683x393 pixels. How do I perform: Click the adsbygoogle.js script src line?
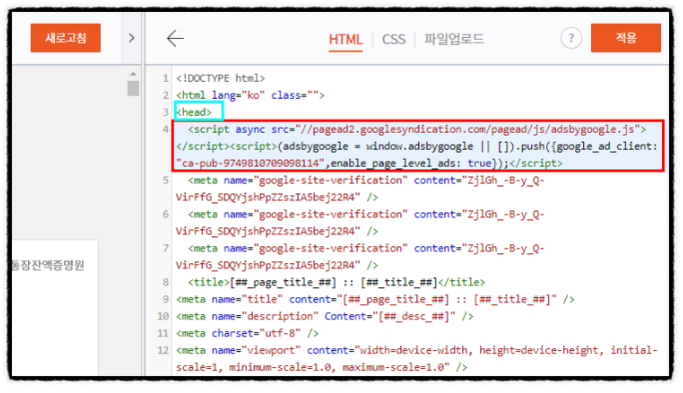tap(417, 129)
